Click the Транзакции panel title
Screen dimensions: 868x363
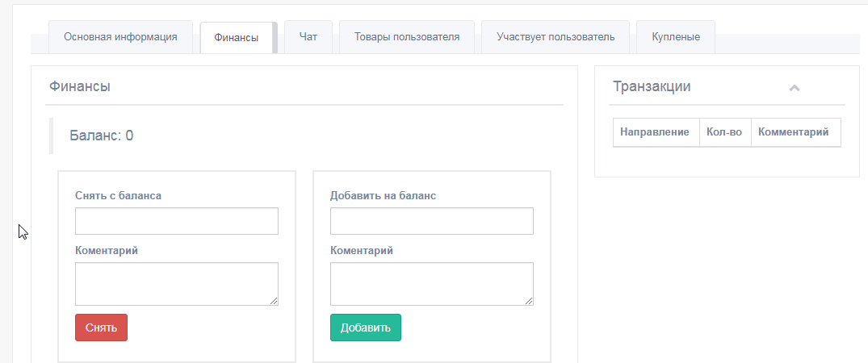[x=652, y=86]
